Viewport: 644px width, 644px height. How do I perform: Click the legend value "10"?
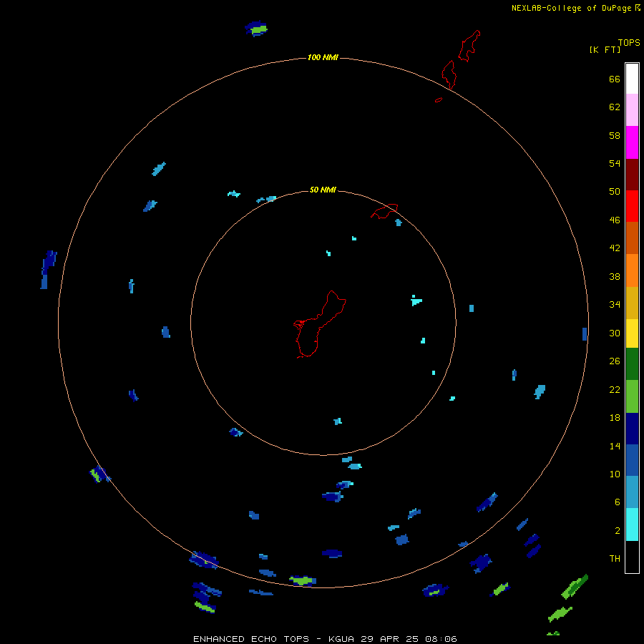(x=615, y=474)
